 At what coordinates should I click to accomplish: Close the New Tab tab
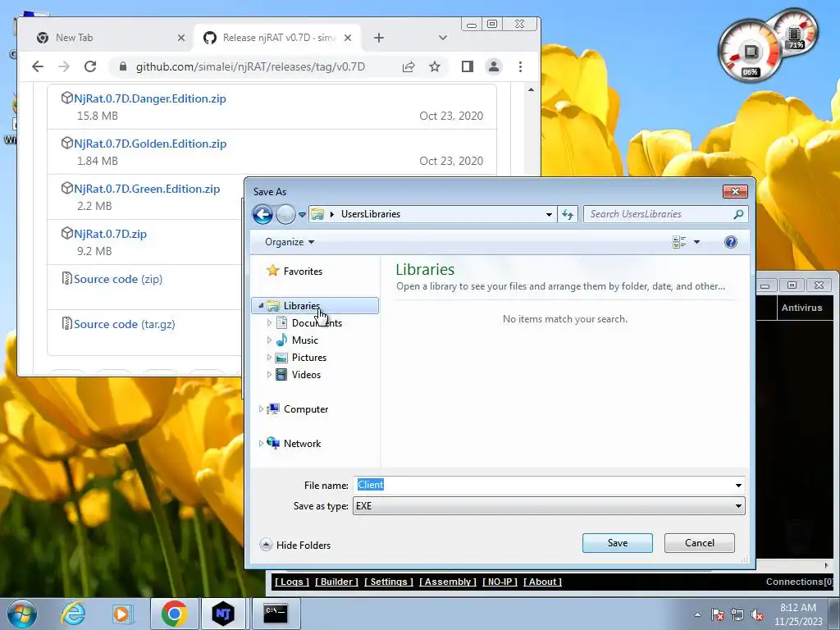tap(181, 38)
